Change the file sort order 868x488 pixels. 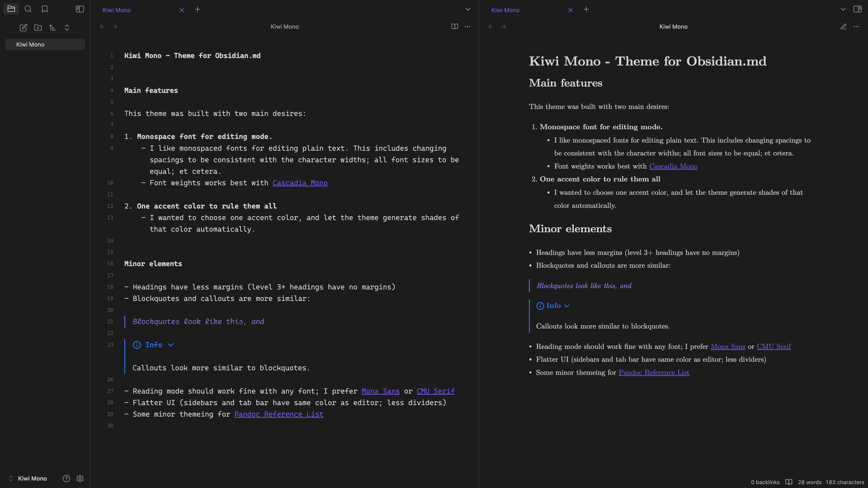coord(52,28)
